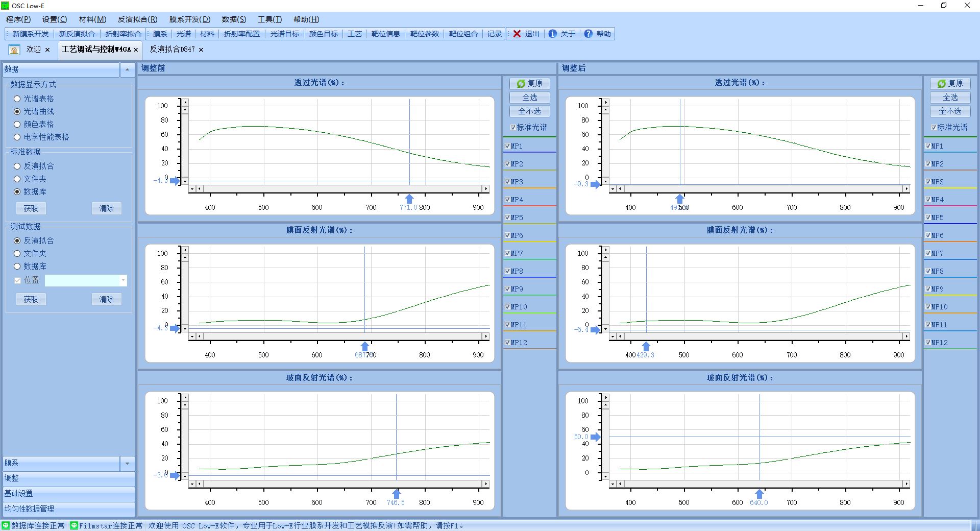The width and height of the screenshot is (980, 531).
Task: Click the database connection status icon
Action: (6, 525)
